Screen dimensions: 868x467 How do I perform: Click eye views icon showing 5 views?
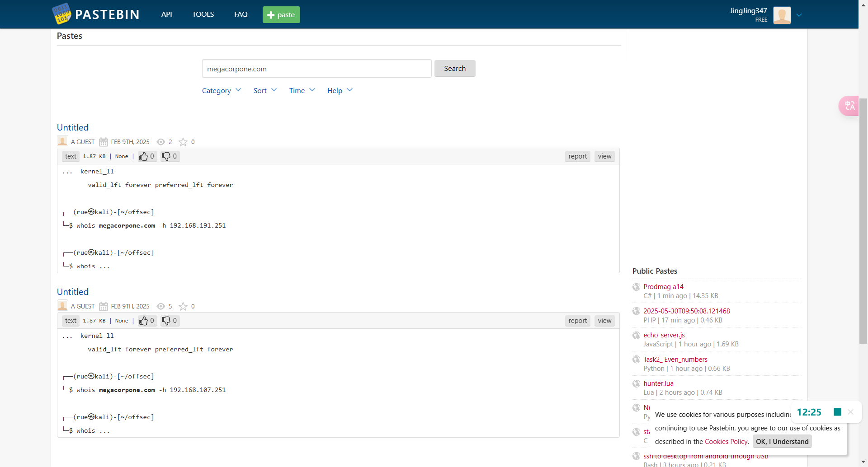tap(160, 306)
